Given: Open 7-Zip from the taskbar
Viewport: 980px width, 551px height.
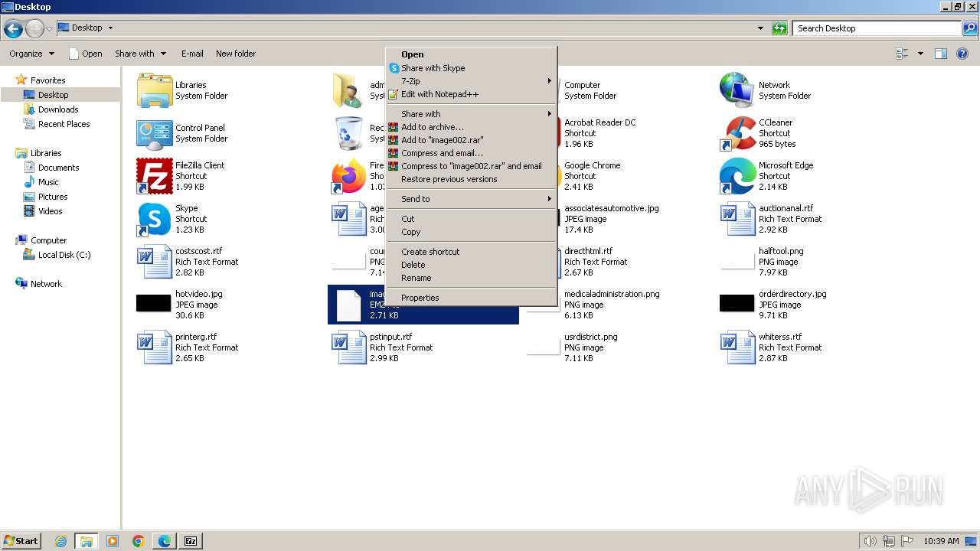Looking at the screenshot, I should point(191,541).
